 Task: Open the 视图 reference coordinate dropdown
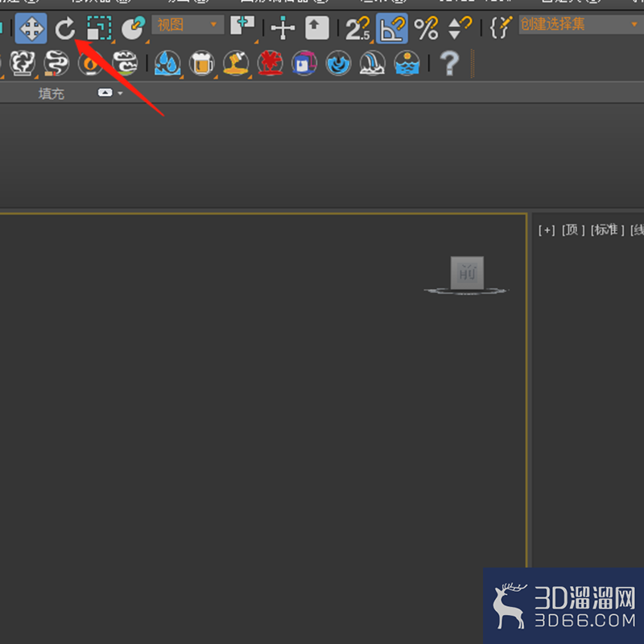click(x=188, y=25)
